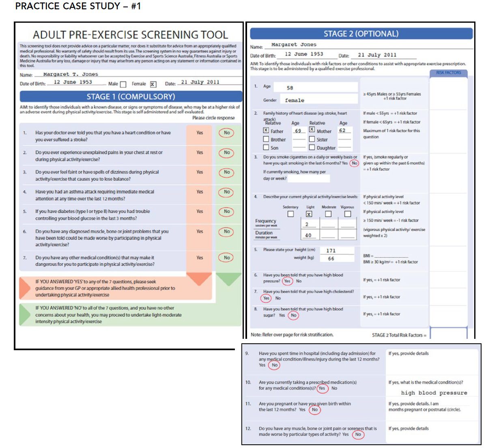The width and height of the screenshot is (486, 448).
Task: Click the orange downward arrow under Yes column
Action: 199,279
